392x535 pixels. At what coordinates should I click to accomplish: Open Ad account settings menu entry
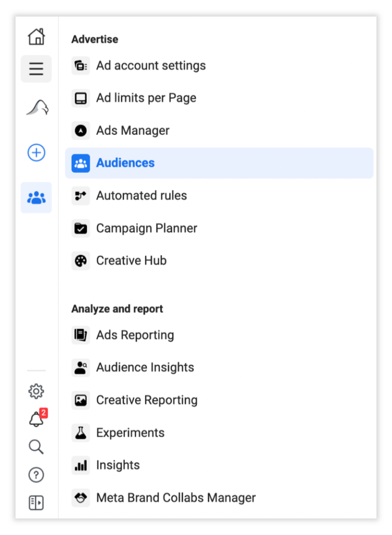point(151,65)
